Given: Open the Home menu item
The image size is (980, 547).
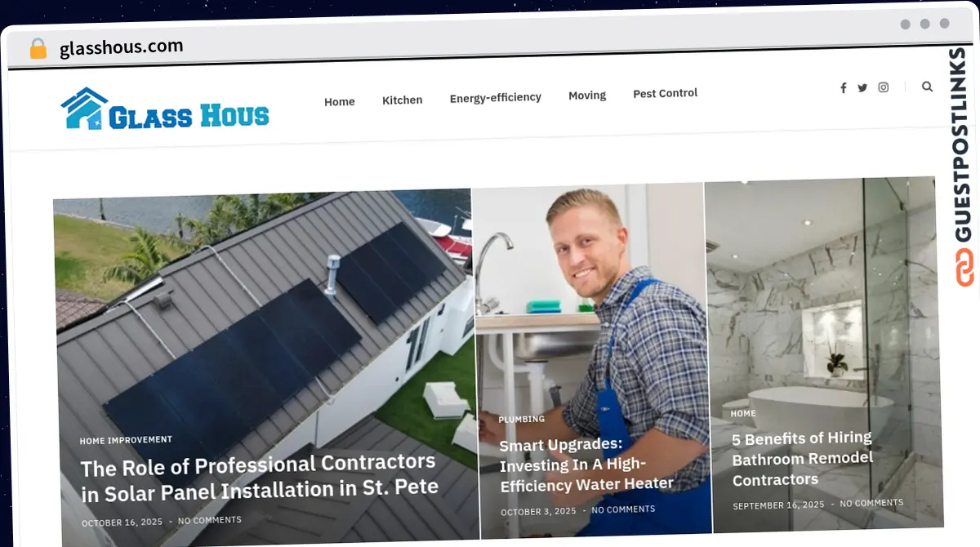Looking at the screenshot, I should (x=340, y=101).
